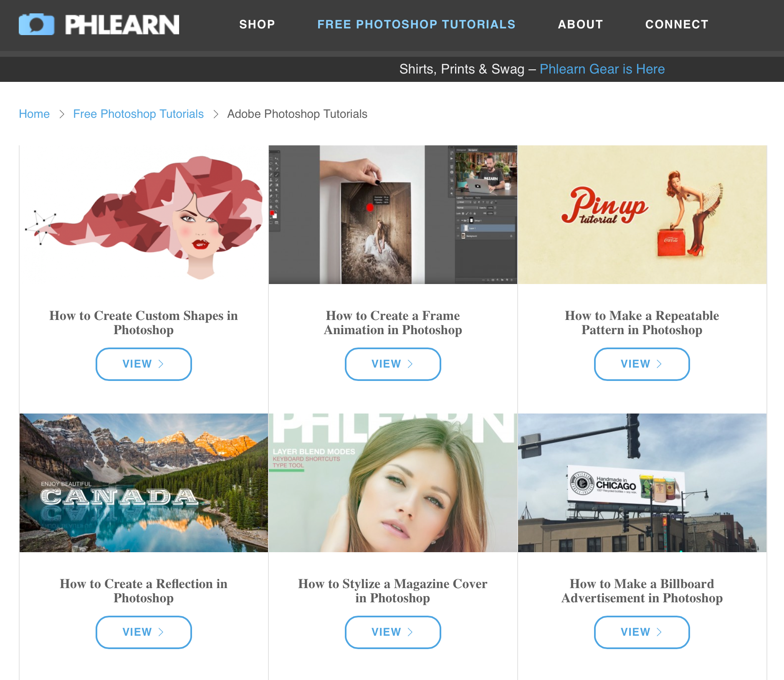Navigate to Home breadcrumb link
This screenshot has width=784, height=680.
point(34,114)
